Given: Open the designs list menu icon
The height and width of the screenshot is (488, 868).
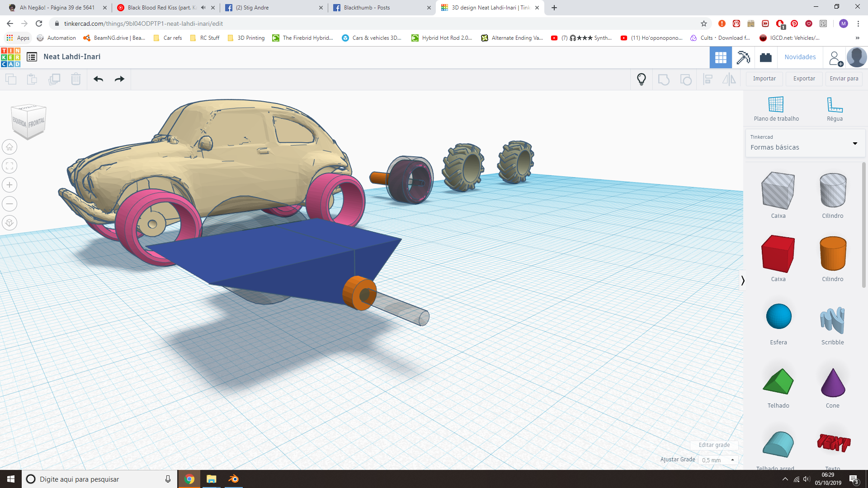Looking at the screenshot, I should point(32,57).
